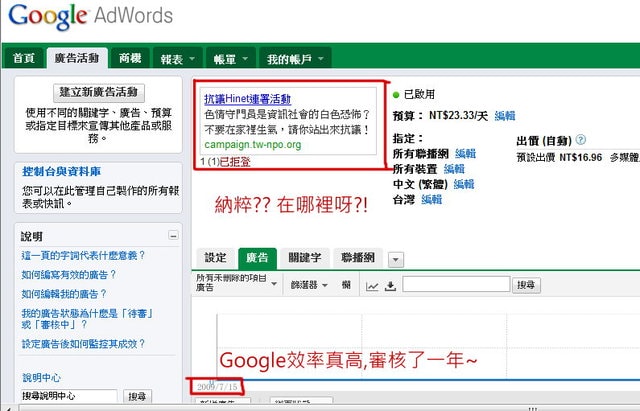The image size is (640, 411).
Task: Click the 建立新廣告活動 button
Action: click(x=99, y=93)
